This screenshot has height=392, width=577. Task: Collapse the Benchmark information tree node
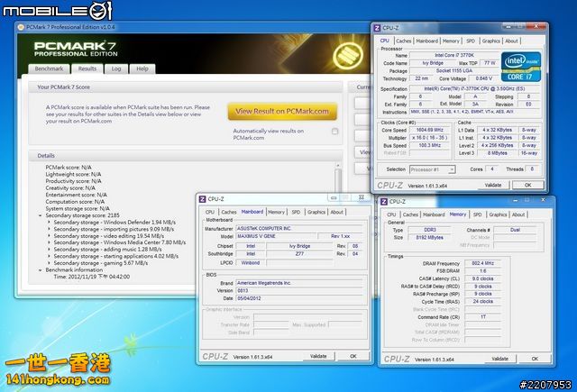pyautogui.click(x=41, y=269)
